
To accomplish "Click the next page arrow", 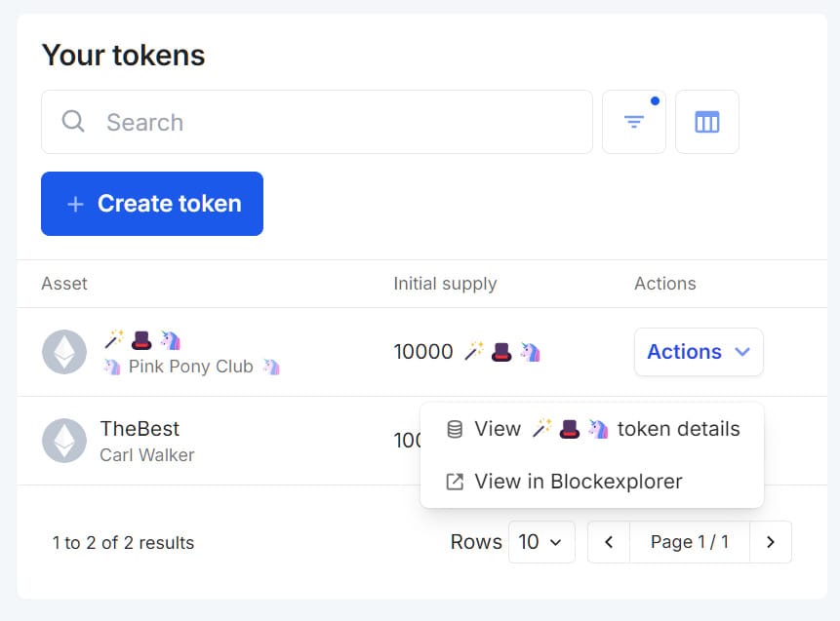I will (x=771, y=542).
